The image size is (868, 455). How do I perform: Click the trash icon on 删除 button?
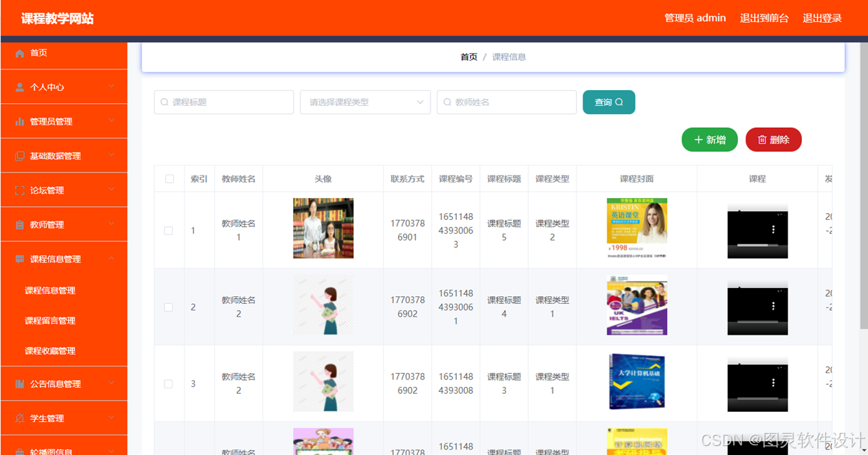(x=762, y=140)
